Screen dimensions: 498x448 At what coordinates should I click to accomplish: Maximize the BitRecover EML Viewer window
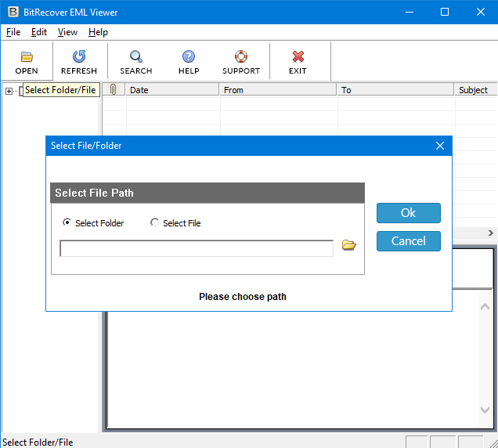pos(445,12)
